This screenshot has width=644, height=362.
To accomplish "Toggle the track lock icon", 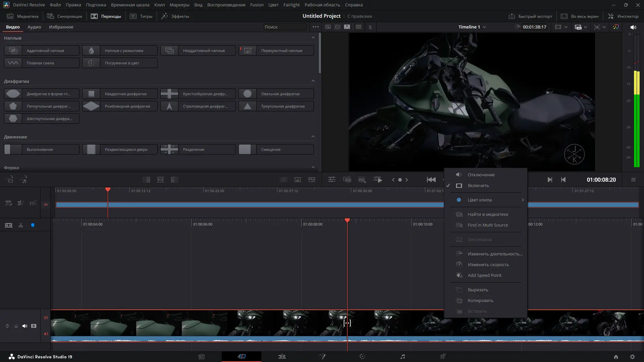I will tap(16, 326).
